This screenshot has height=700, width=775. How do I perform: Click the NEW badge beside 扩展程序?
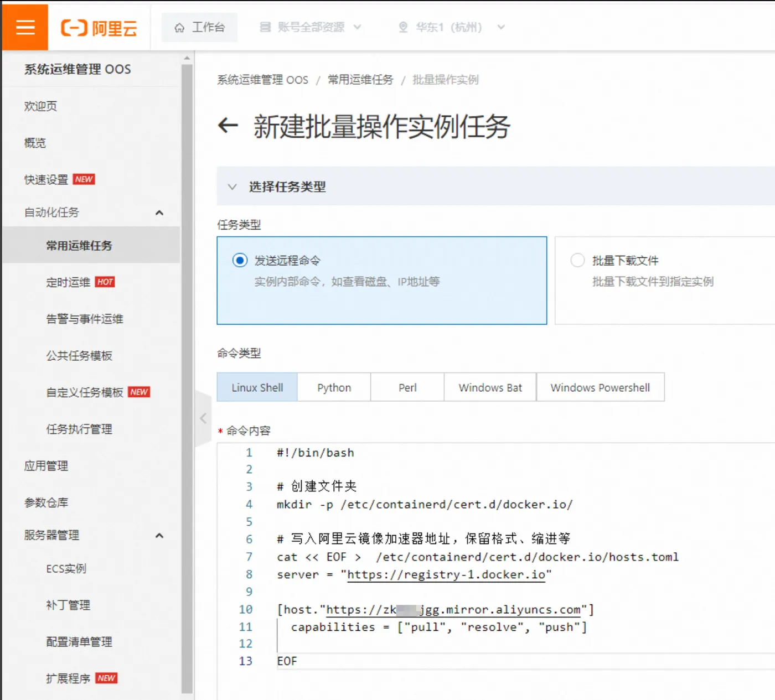click(x=106, y=678)
